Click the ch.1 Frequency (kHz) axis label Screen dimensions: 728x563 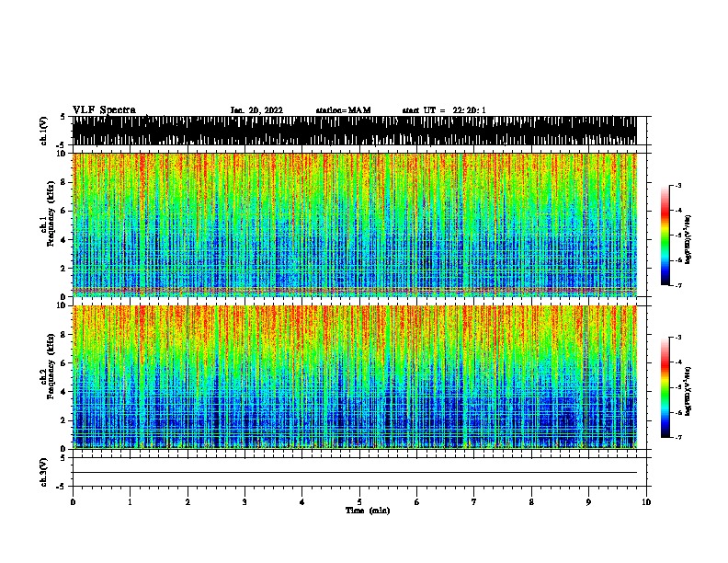pos(48,213)
